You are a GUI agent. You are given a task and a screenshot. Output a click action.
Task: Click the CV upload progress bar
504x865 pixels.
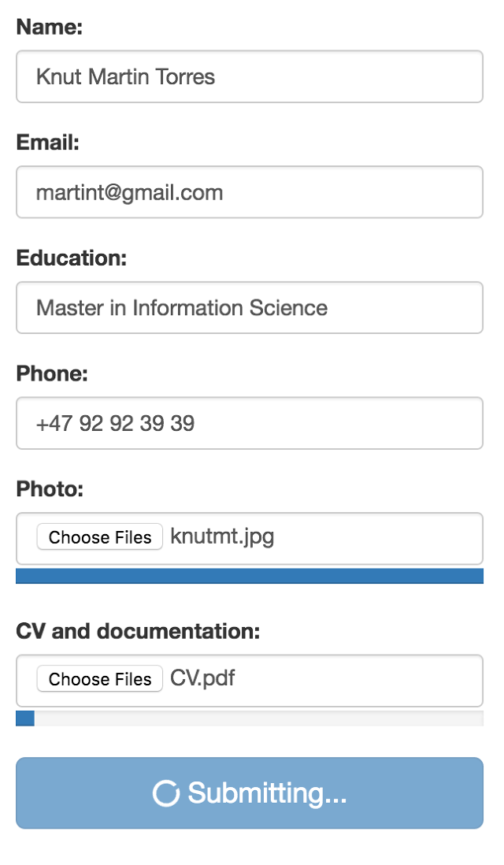click(249, 718)
